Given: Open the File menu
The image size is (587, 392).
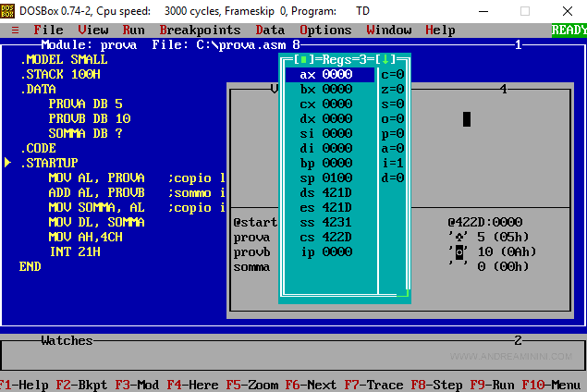Looking at the screenshot, I should [48, 30].
